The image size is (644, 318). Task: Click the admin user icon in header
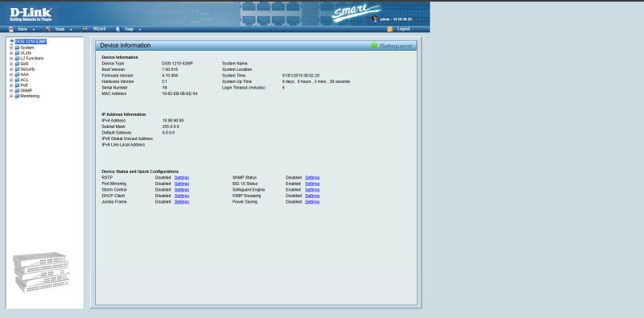(x=374, y=19)
